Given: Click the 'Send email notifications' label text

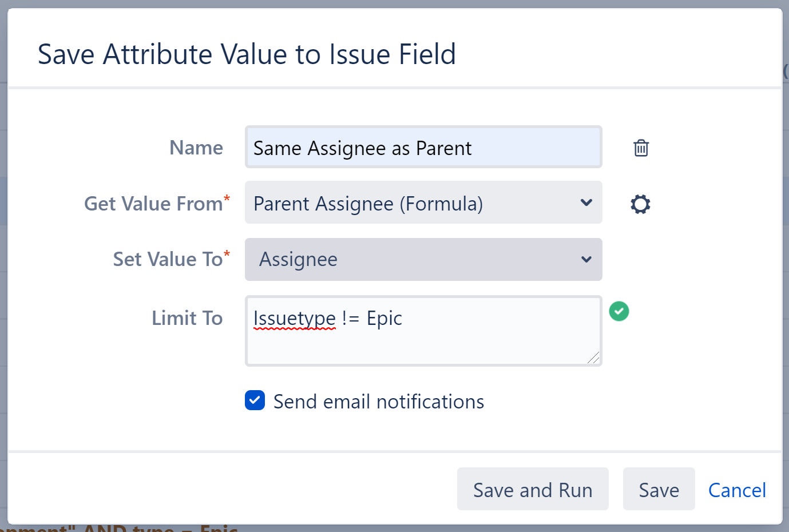Looking at the screenshot, I should [x=378, y=402].
